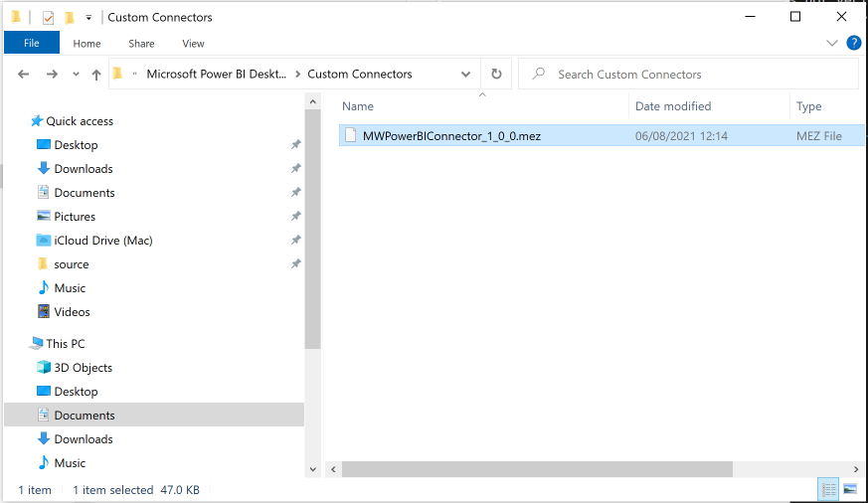Viewport: 868px width, 503px height.
Task: Switch to Details view layout button
Action: 828,490
